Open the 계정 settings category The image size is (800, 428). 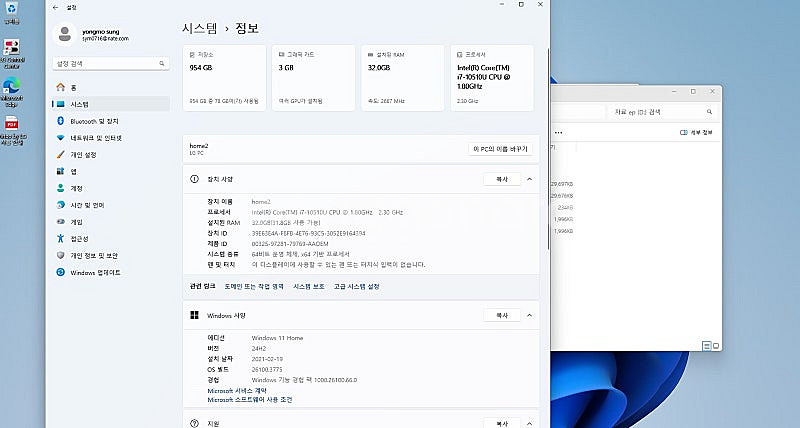point(111,188)
